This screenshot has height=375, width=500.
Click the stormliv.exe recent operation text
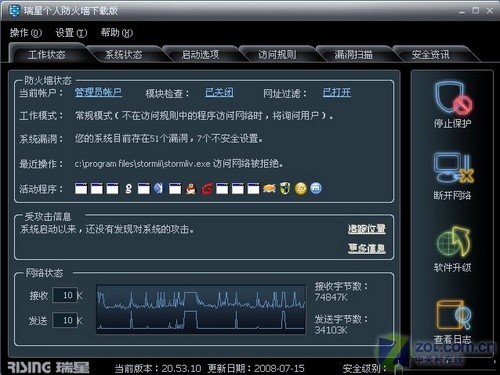pyautogui.click(x=179, y=164)
